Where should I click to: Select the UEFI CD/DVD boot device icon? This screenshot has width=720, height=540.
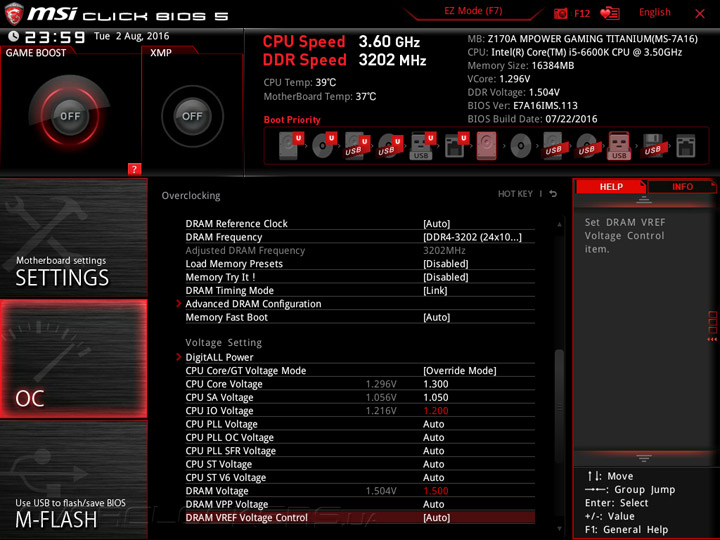tap(323, 146)
